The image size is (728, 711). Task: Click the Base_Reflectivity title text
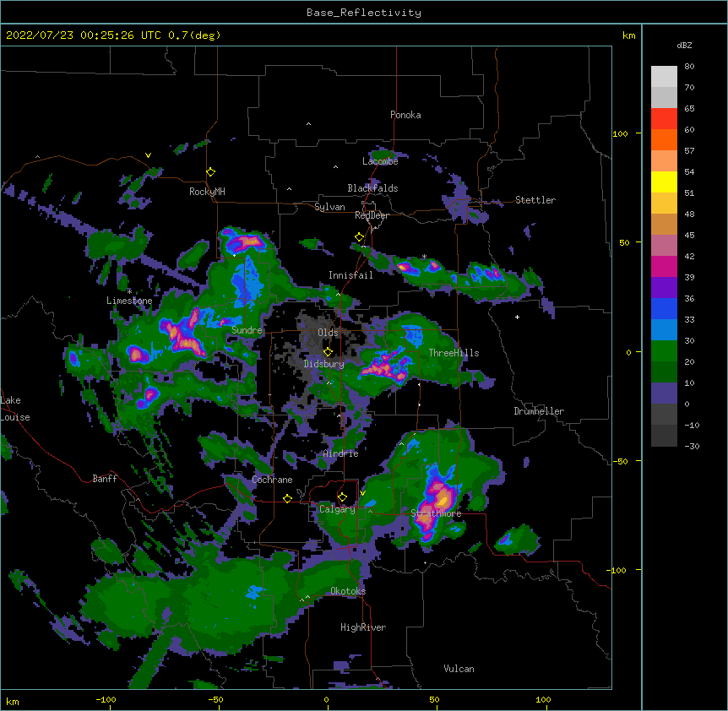(x=364, y=13)
